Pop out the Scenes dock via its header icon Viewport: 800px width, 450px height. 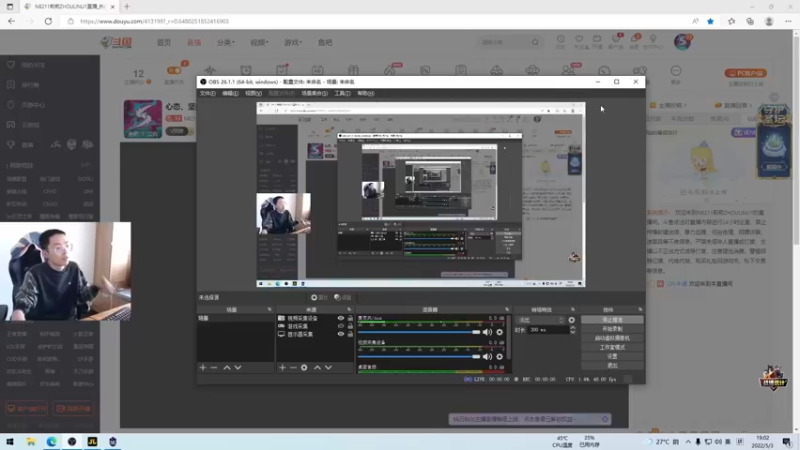click(269, 310)
